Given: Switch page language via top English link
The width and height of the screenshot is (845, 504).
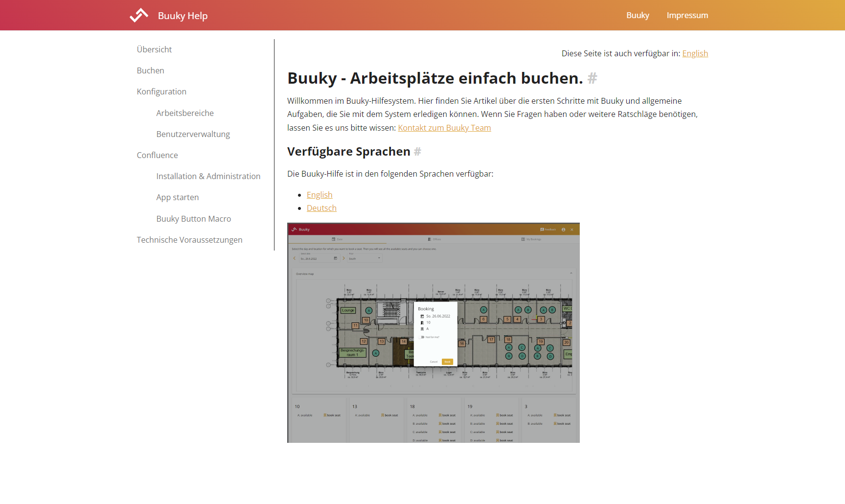Looking at the screenshot, I should point(695,53).
